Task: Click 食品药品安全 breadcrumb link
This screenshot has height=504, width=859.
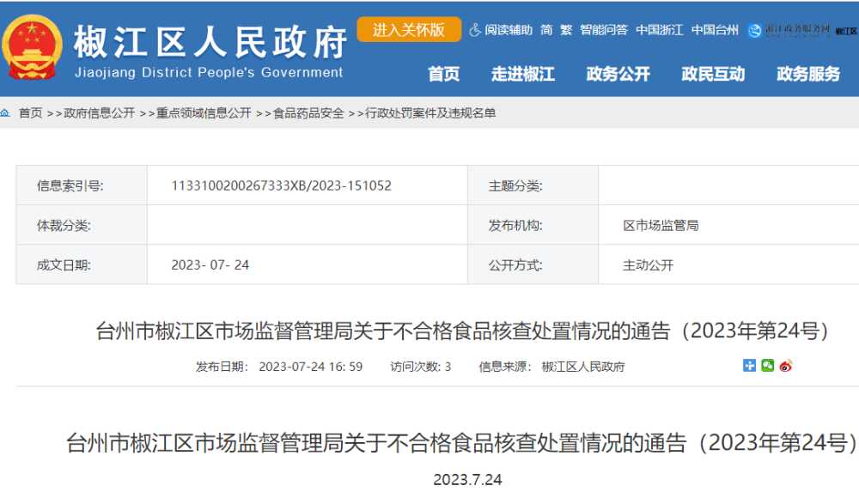Action: pos(308,113)
